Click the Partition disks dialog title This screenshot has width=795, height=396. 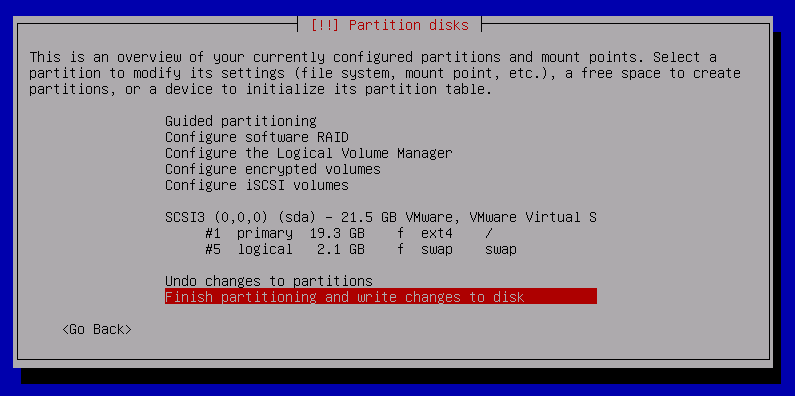click(x=390, y=25)
